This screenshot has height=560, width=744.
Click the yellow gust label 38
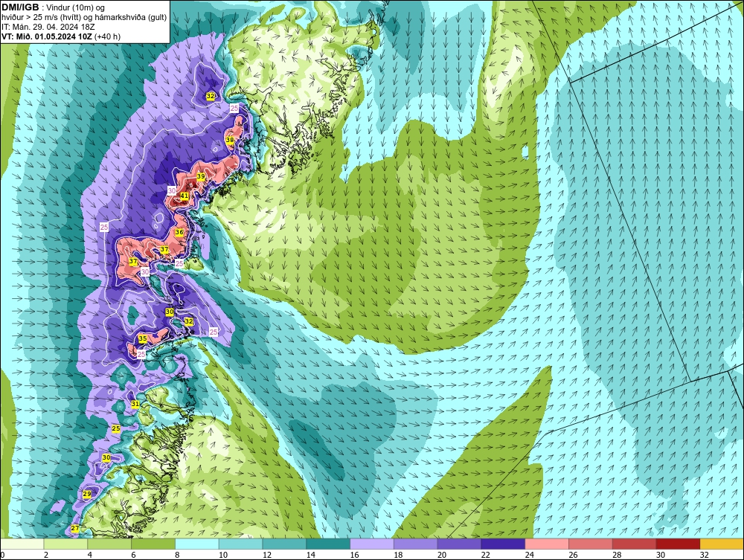230,140
